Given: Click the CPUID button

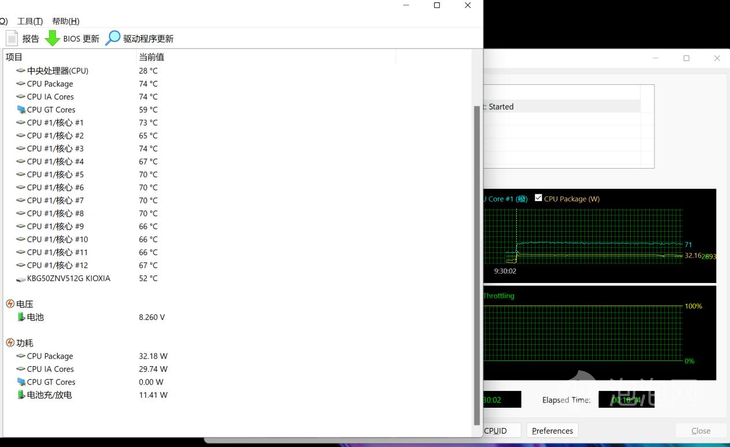Looking at the screenshot, I should (496, 431).
